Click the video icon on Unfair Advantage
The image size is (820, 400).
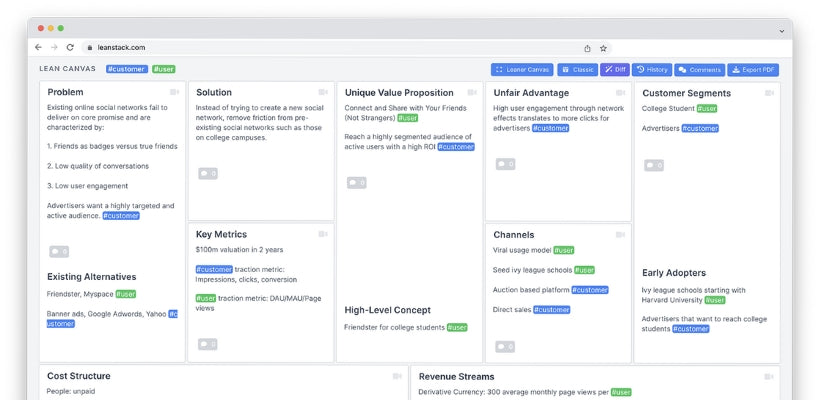coord(619,93)
